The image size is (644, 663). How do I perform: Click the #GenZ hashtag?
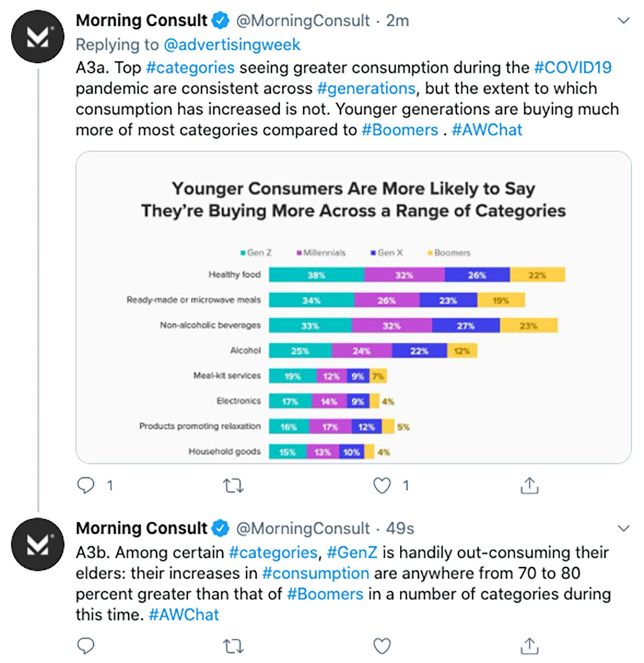click(352, 552)
